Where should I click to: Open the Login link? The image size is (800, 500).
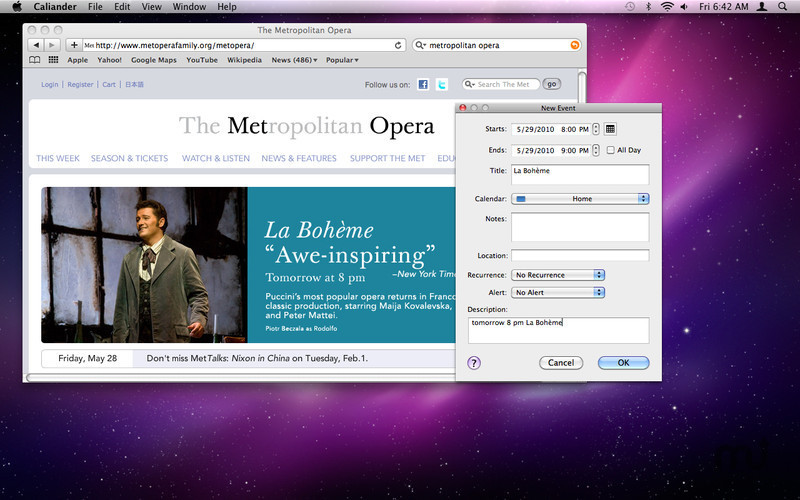click(49, 84)
